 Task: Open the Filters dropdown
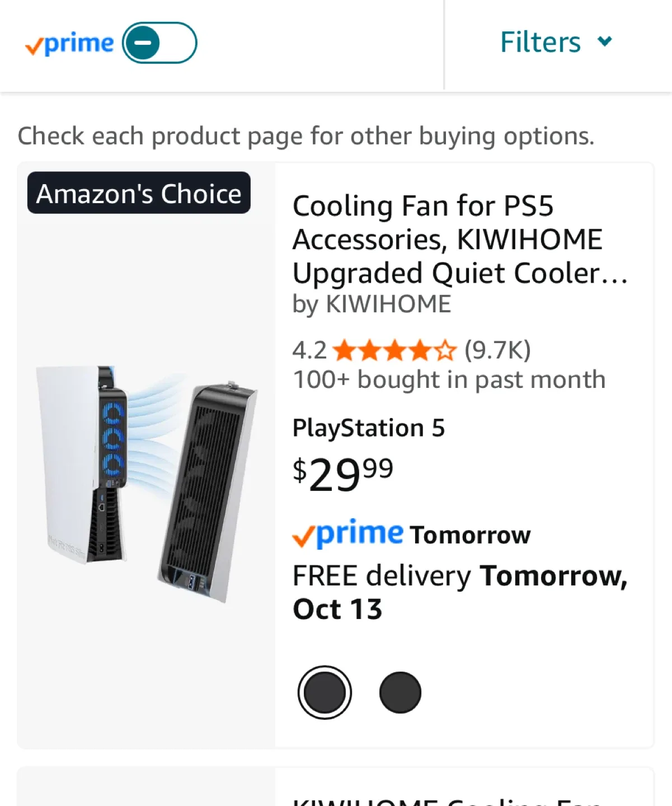pyautogui.click(x=541, y=43)
